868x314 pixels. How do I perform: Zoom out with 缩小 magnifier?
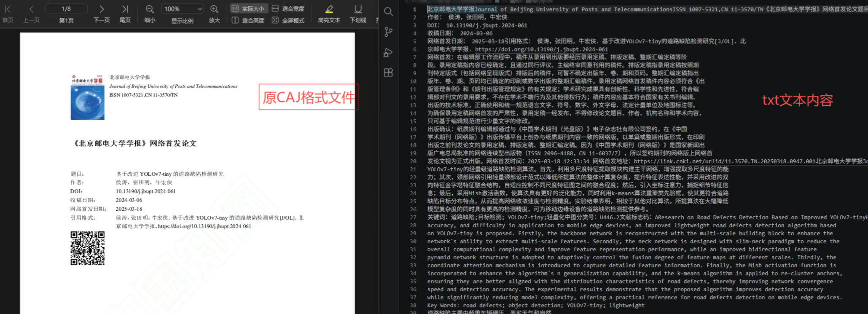[x=150, y=13]
